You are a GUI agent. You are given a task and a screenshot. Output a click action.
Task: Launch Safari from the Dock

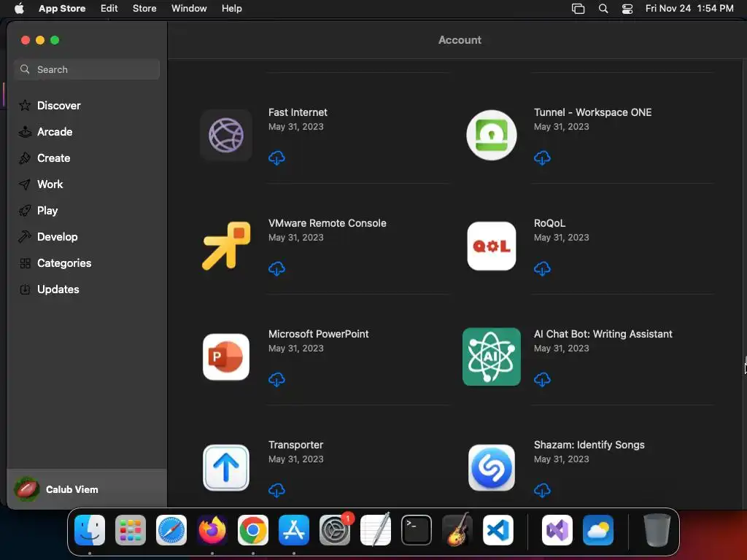[171, 530]
